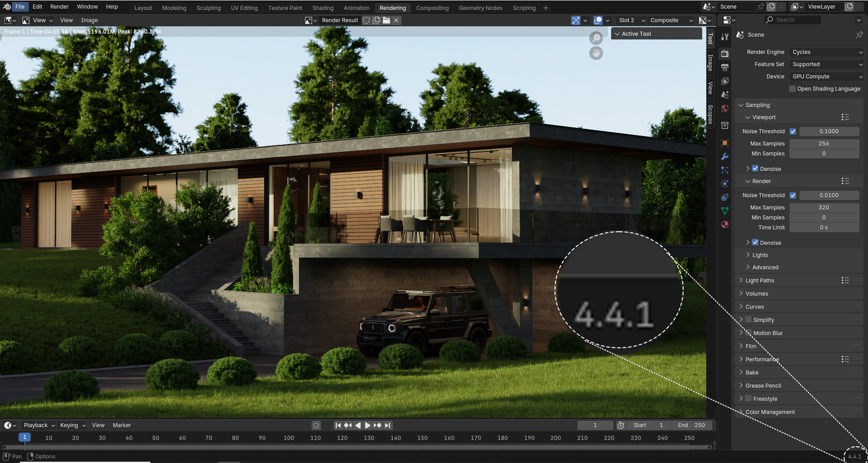Open the Object Data mesh tab
868x463 pixels.
pyautogui.click(x=725, y=211)
